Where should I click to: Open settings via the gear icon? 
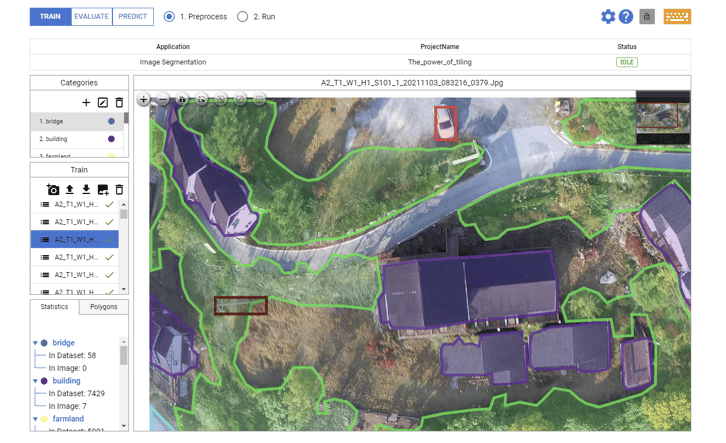click(x=607, y=17)
